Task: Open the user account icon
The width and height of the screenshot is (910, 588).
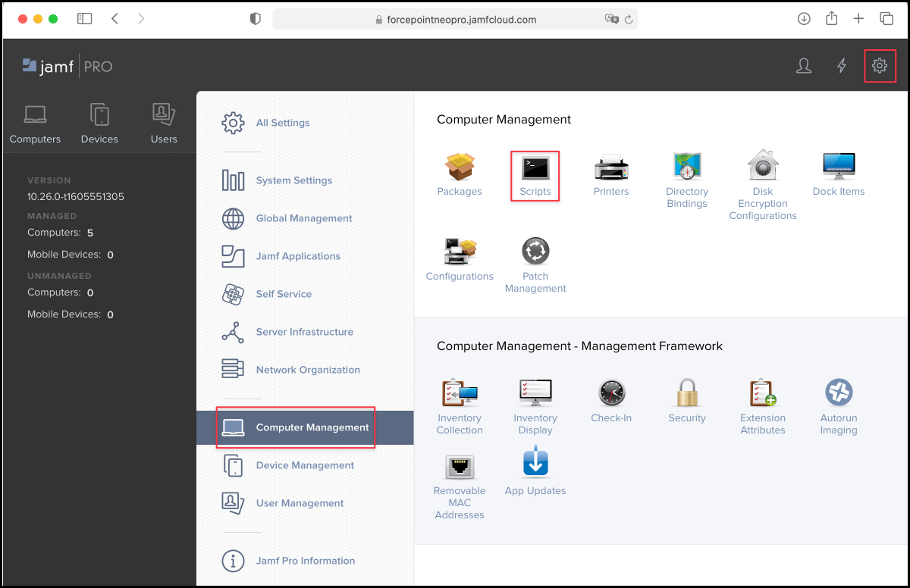Action: (x=804, y=66)
